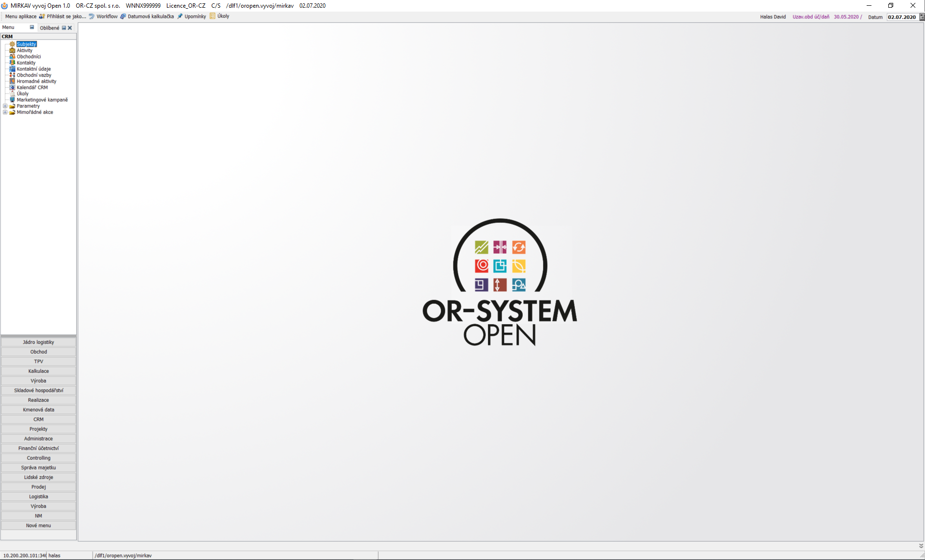Viewport: 925px width, 560px height.
Task: Open the calendar picker beside the Datum field
Action: click(x=922, y=17)
